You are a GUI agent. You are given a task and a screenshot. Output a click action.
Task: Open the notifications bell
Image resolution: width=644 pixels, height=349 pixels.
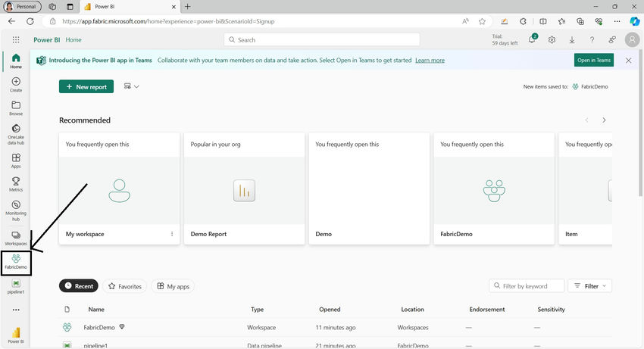[533, 39]
